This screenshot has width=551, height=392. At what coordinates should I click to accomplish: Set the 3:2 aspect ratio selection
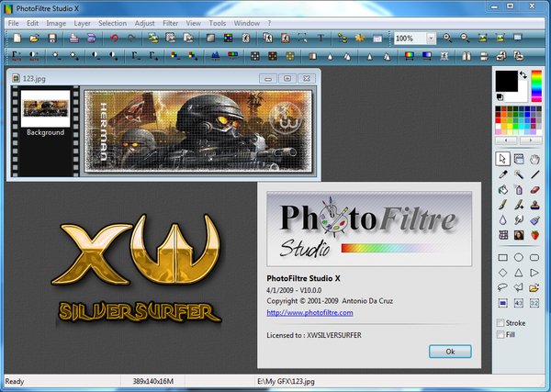534,303
